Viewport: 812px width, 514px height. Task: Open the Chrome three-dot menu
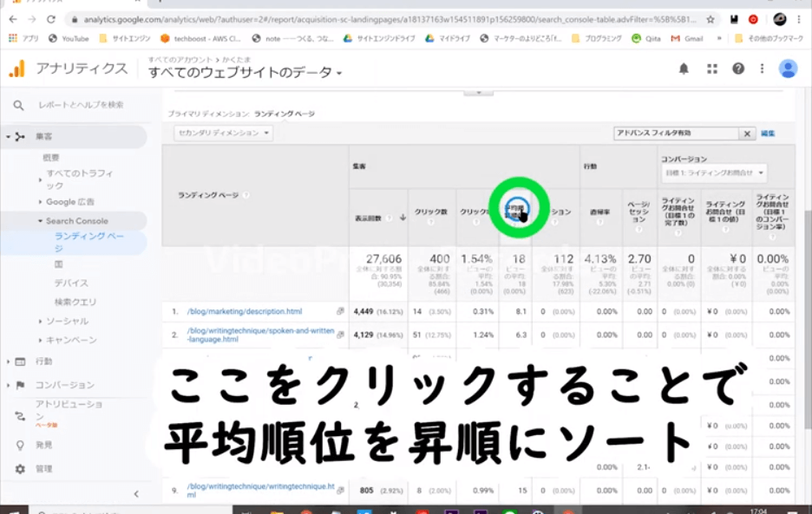(x=799, y=20)
